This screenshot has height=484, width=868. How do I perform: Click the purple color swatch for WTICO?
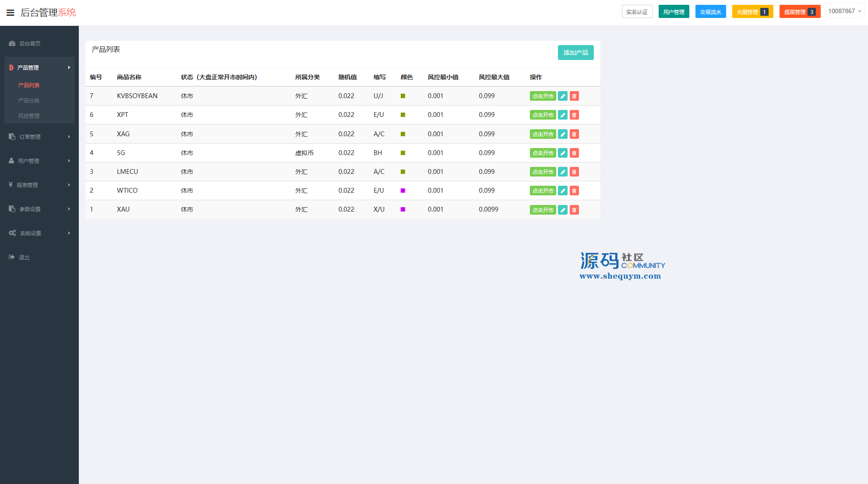(403, 191)
